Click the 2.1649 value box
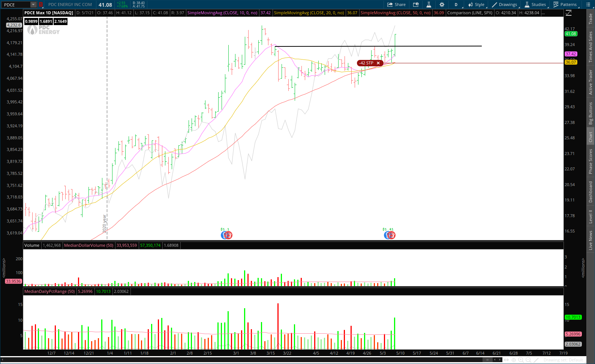This screenshot has height=364, width=595. tap(61, 21)
